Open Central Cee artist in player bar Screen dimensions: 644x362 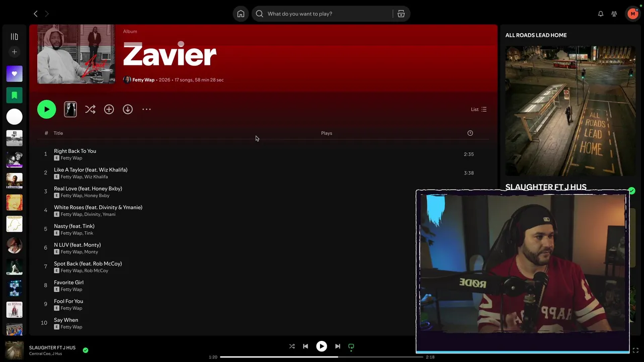click(x=39, y=354)
